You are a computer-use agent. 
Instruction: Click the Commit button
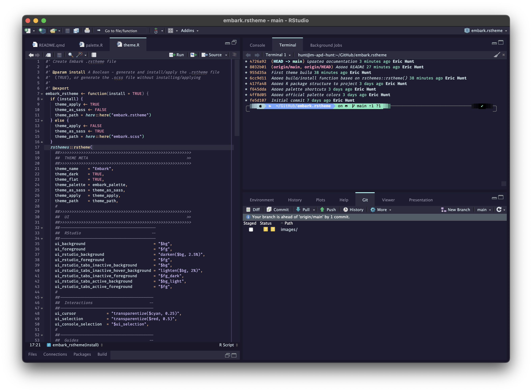click(x=278, y=210)
